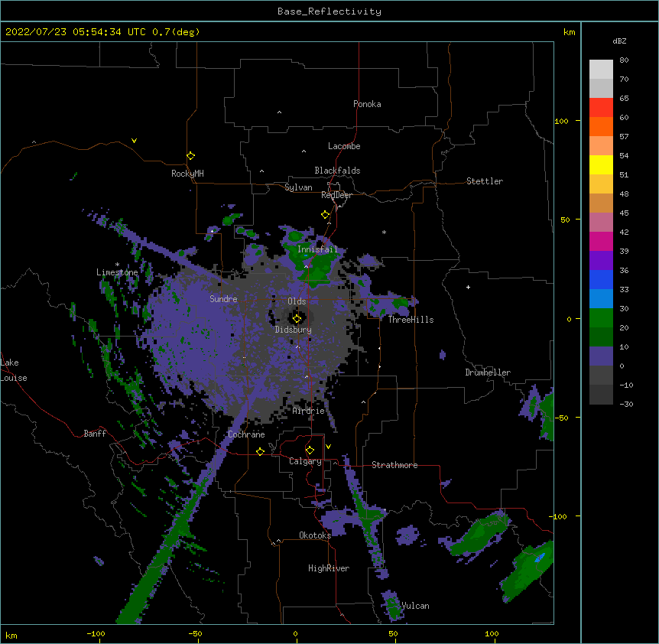Click the Vulcan city label
This screenshot has height=644, width=659.
point(415,606)
